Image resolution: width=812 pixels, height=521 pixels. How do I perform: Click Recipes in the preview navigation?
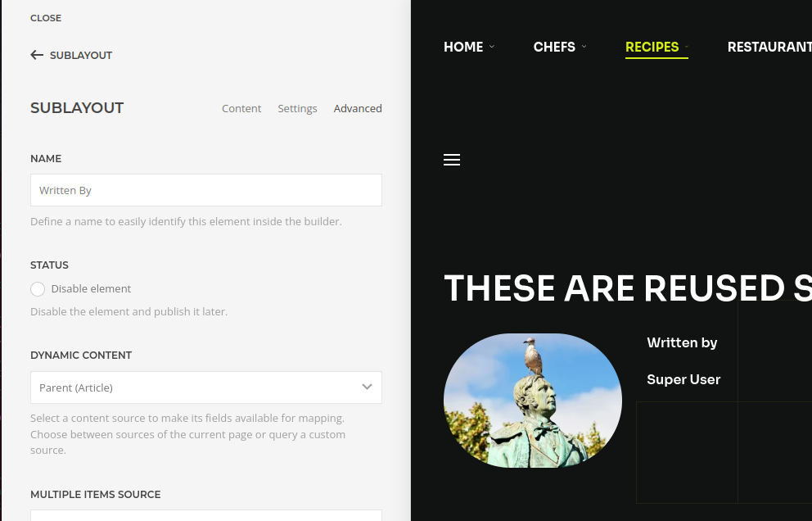(x=652, y=47)
